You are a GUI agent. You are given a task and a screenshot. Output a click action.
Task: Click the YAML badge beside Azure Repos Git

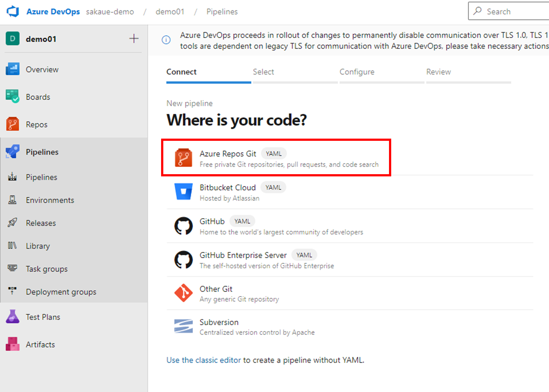coord(274,154)
